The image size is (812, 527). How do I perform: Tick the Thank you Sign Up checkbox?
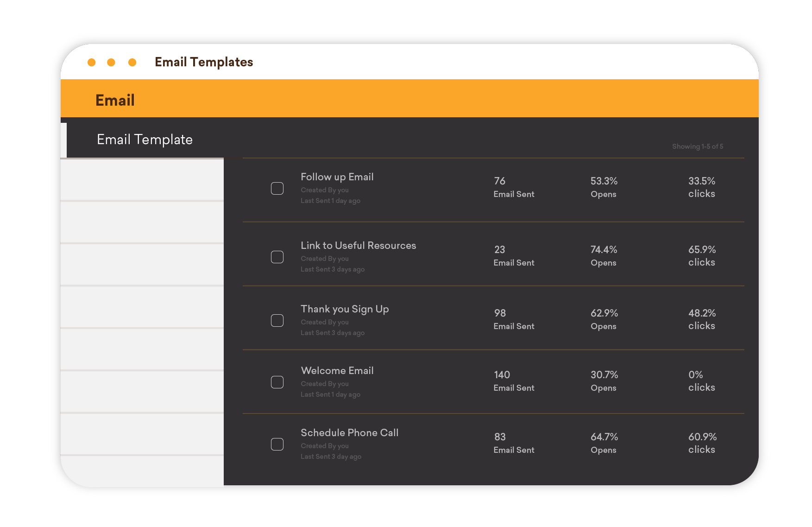click(x=277, y=321)
